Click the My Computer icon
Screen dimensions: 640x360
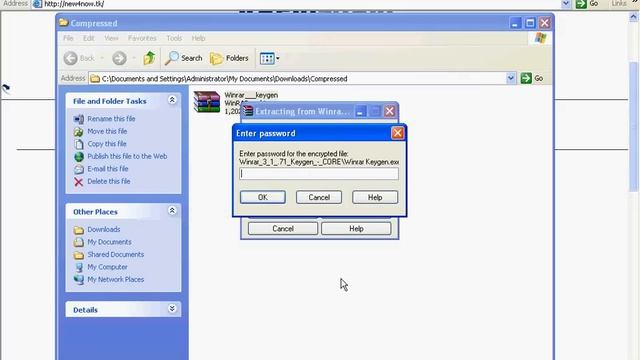point(79,267)
